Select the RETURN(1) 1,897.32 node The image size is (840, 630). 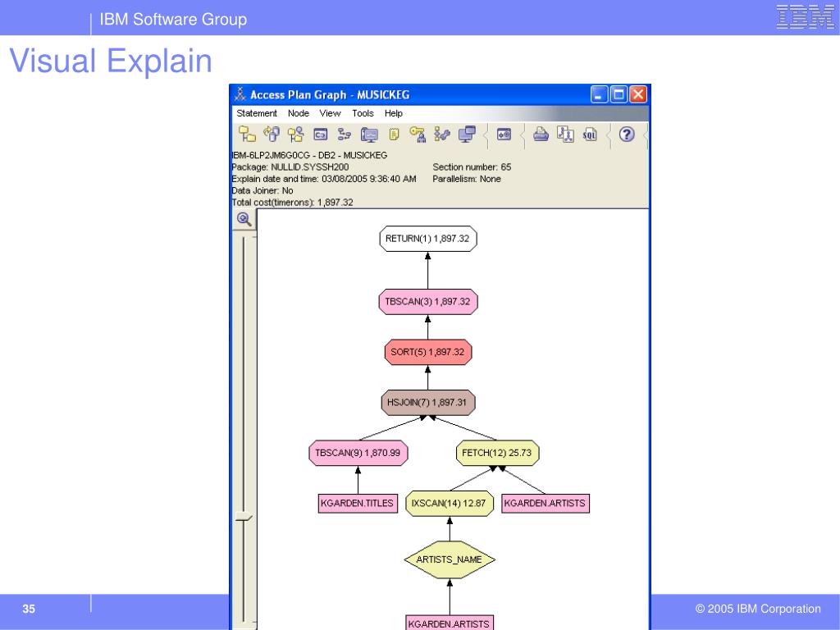428,239
